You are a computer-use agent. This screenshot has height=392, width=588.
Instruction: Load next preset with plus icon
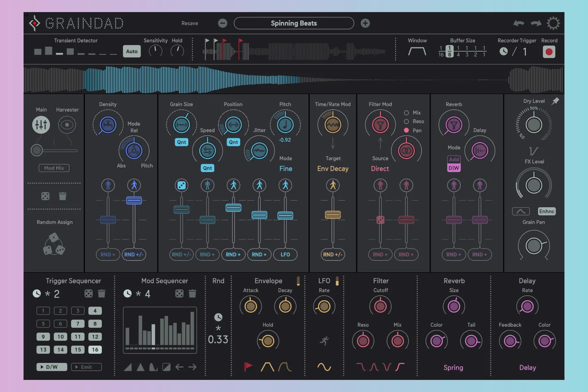pos(365,23)
